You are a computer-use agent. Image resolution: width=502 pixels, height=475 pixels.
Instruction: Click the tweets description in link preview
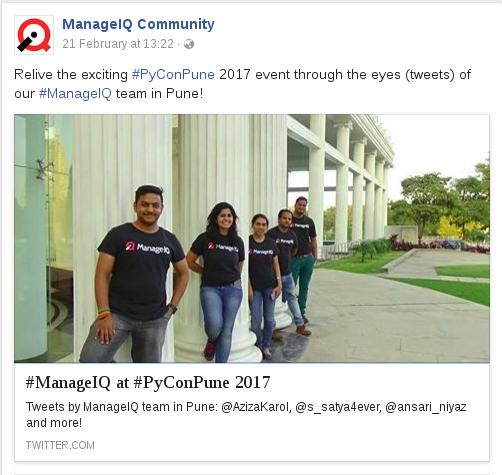tap(246, 415)
